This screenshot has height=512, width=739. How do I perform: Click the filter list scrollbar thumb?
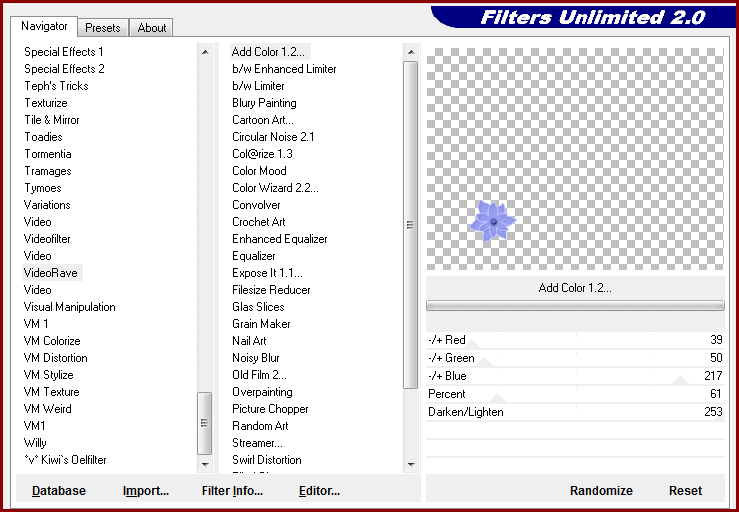pos(411,225)
